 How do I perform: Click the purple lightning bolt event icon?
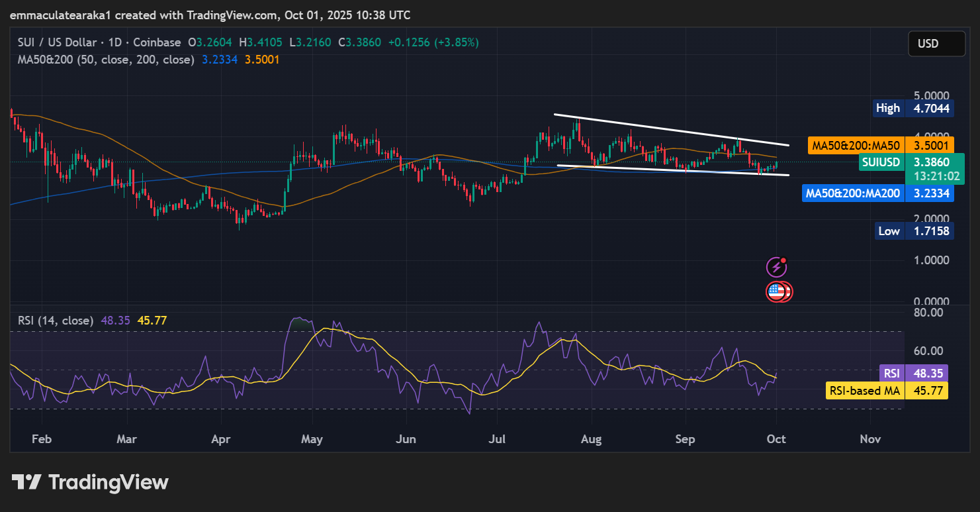click(x=776, y=268)
